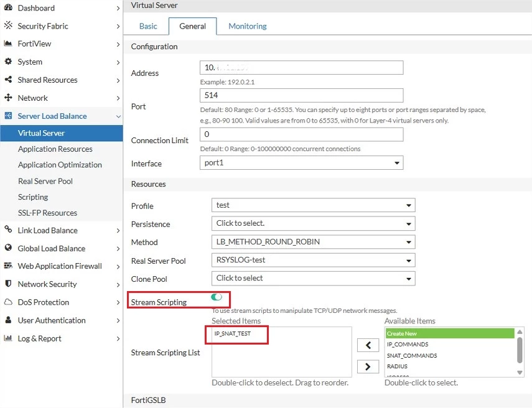Select IP_SNAT_TEST in Selected Items
The image size is (532, 408).
pos(233,334)
